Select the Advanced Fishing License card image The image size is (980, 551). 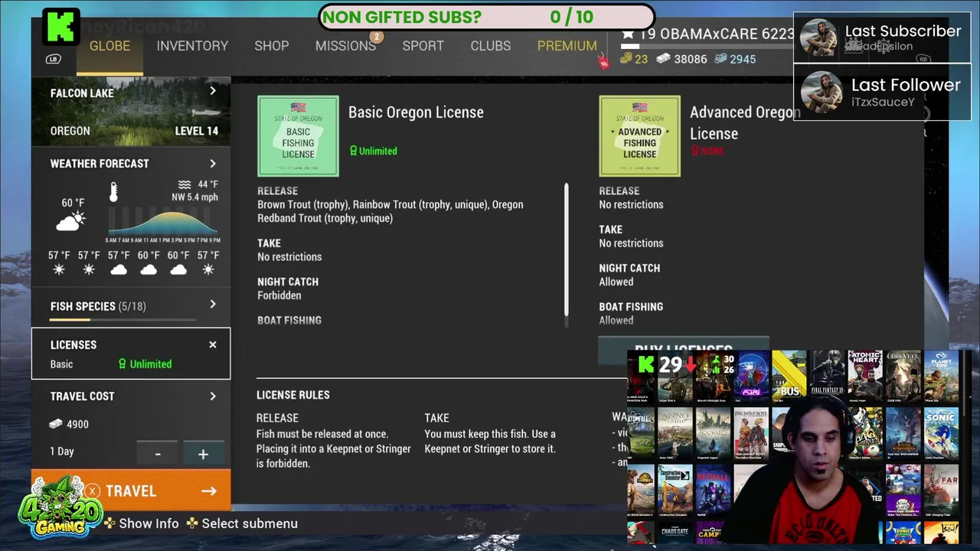click(x=639, y=136)
